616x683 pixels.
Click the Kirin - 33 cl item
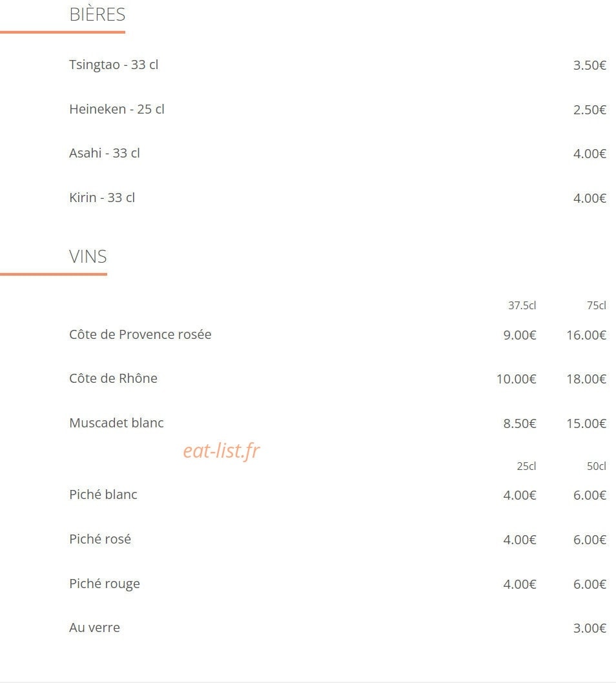click(x=102, y=198)
